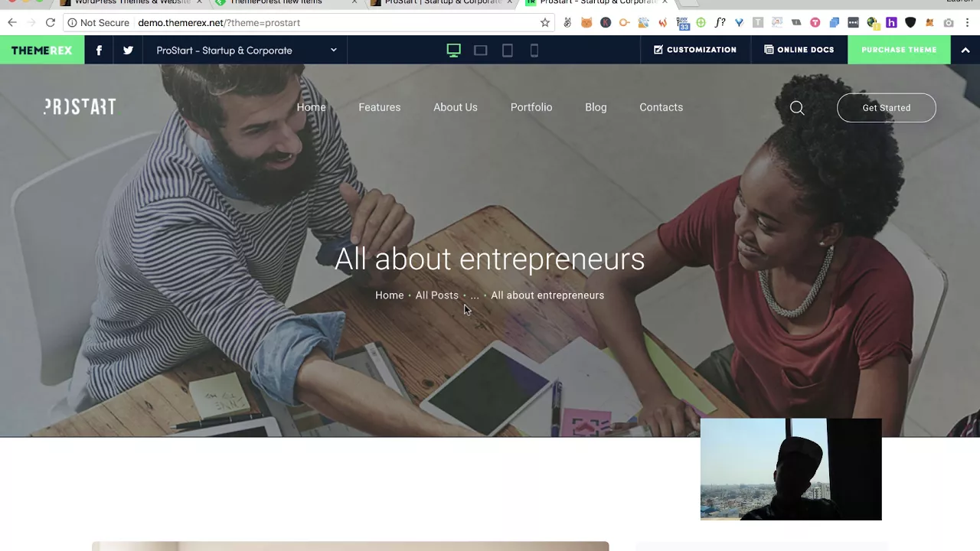Open the theme selector dropdown
Viewport: 980px width, 551px height.
(245, 51)
